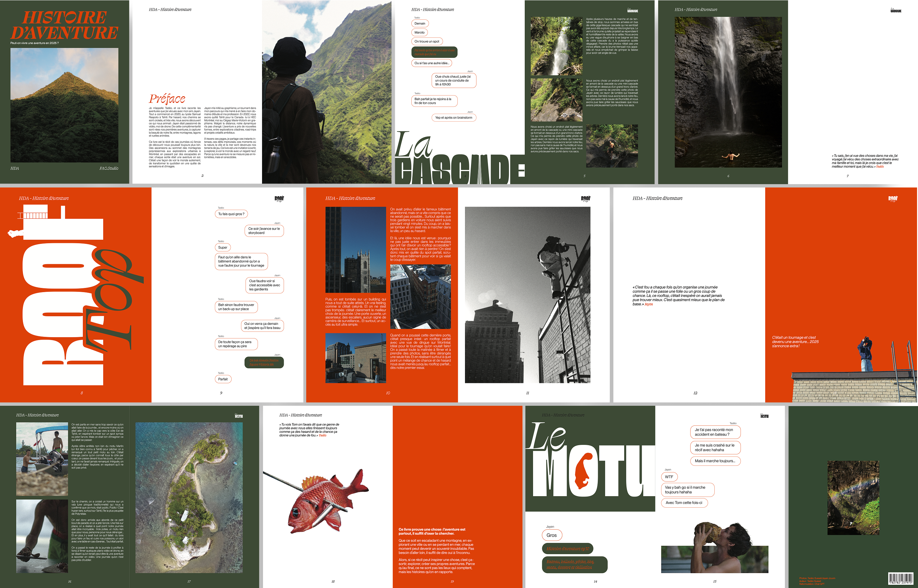Click the small Cascade logo above waterfall text

point(633,10)
